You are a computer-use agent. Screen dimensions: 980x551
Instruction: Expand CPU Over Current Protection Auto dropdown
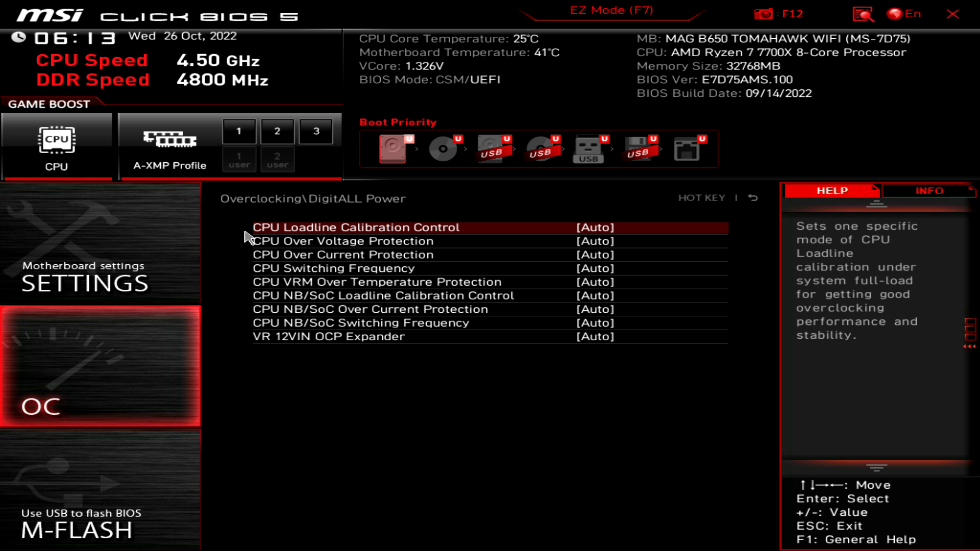(595, 254)
